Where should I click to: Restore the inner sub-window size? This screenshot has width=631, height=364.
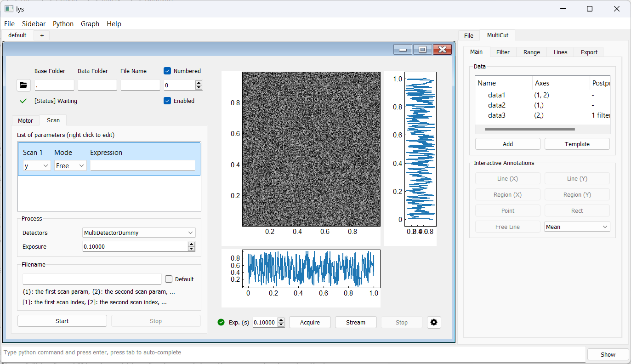(x=422, y=49)
